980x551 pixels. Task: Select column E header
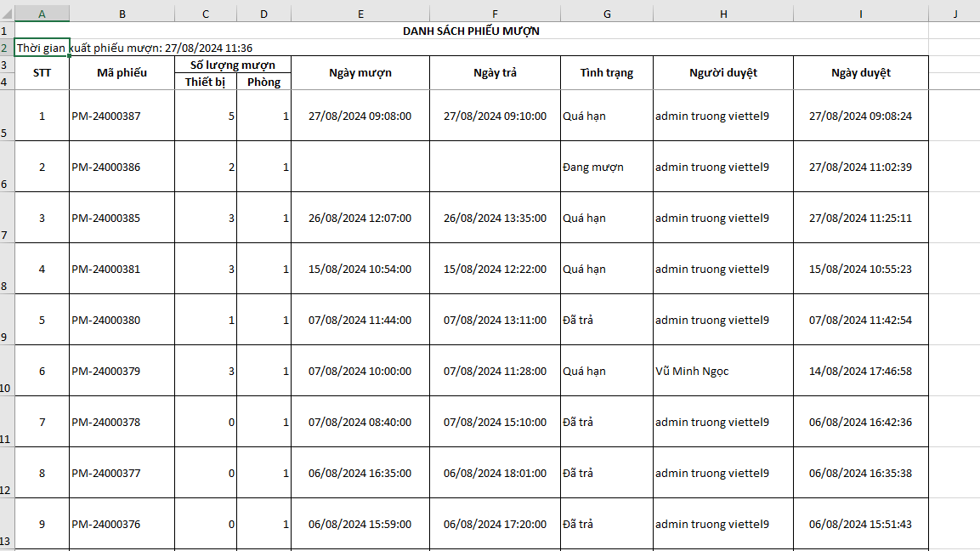click(x=360, y=14)
